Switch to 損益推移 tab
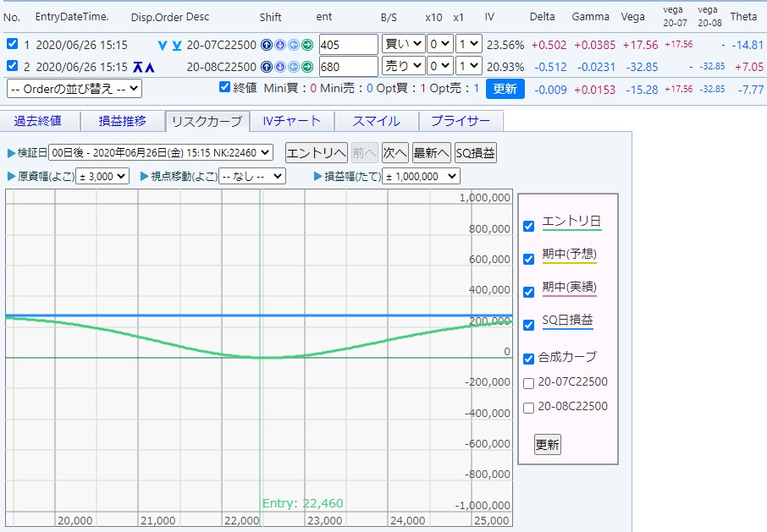This screenshot has height=532, width=767. pos(122,121)
